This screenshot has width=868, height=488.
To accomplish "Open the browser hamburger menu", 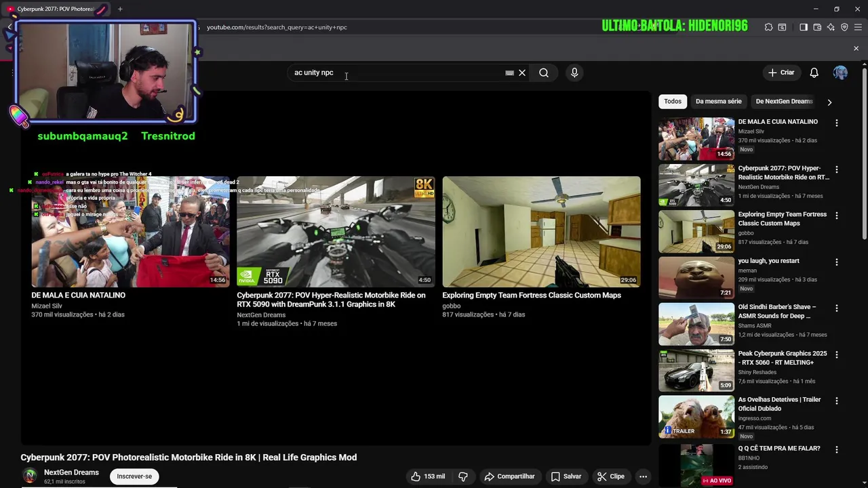I will 858,27.
